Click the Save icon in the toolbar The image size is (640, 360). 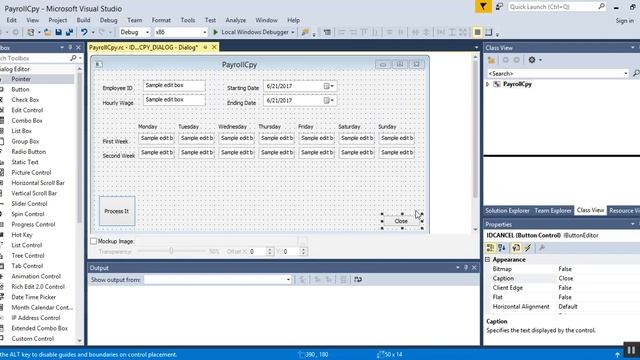(58, 32)
